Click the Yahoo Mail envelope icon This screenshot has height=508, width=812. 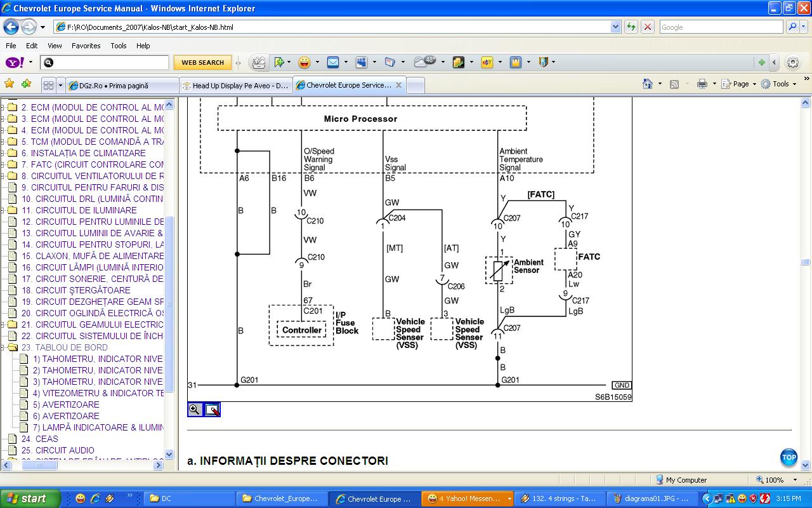point(332,62)
